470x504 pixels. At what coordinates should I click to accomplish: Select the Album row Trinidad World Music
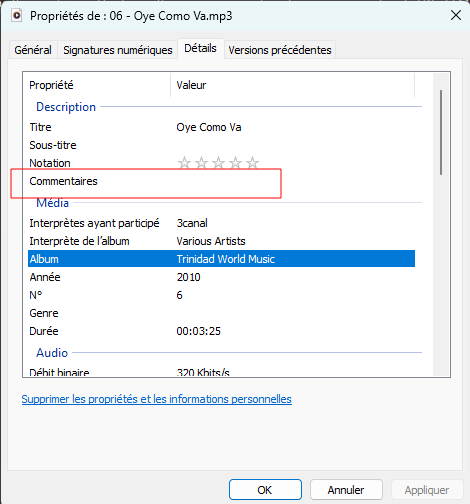(221, 259)
